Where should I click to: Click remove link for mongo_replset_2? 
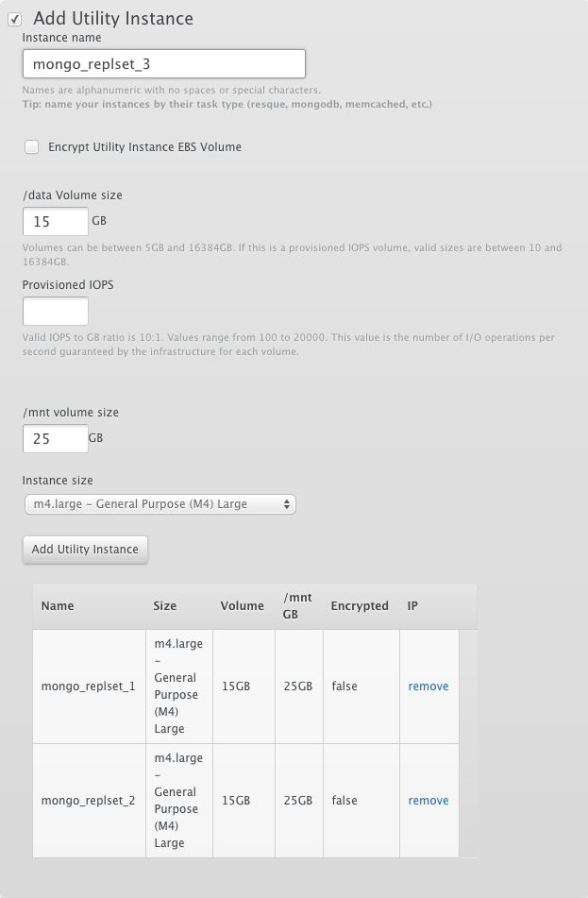(428, 801)
